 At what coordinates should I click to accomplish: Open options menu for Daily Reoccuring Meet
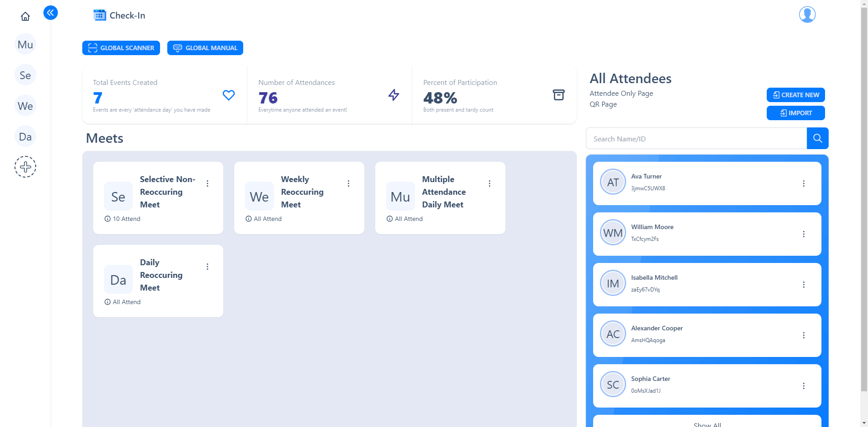[x=208, y=267]
